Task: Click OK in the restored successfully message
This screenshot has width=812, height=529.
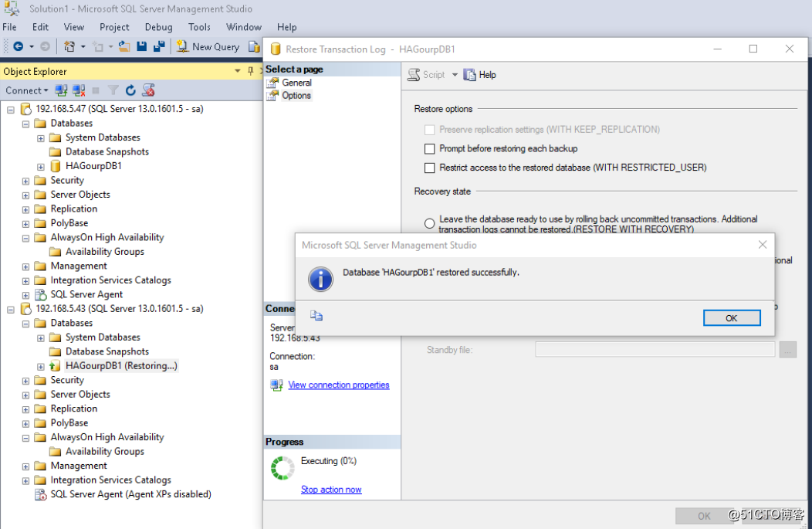Action: click(x=731, y=318)
